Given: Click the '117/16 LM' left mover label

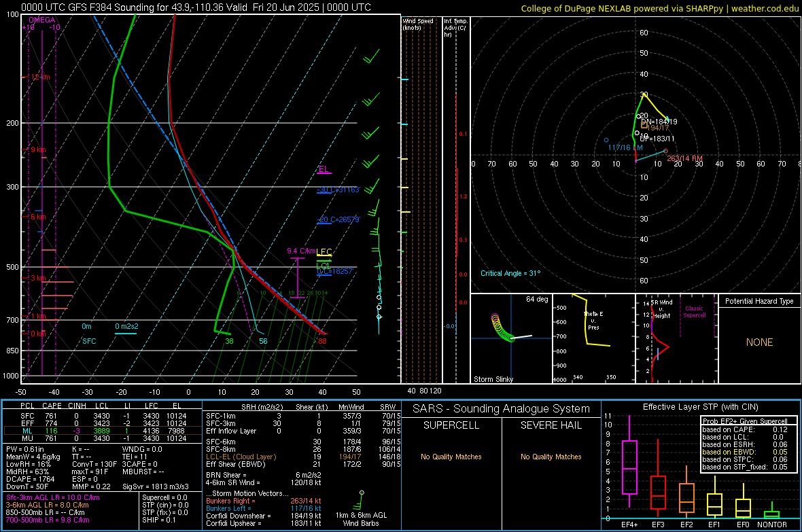Looking at the screenshot, I should tap(625, 147).
